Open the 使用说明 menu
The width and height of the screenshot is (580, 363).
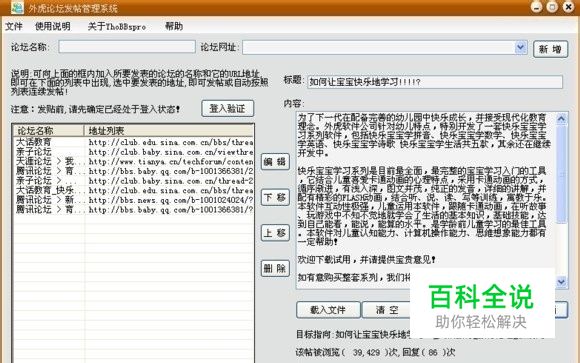click(x=53, y=27)
